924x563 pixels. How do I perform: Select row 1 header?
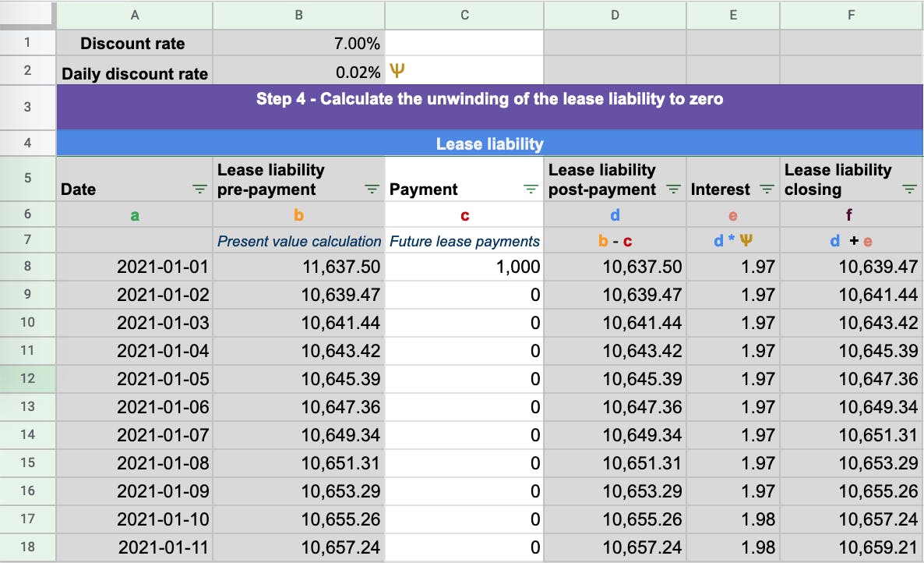click(x=28, y=43)
